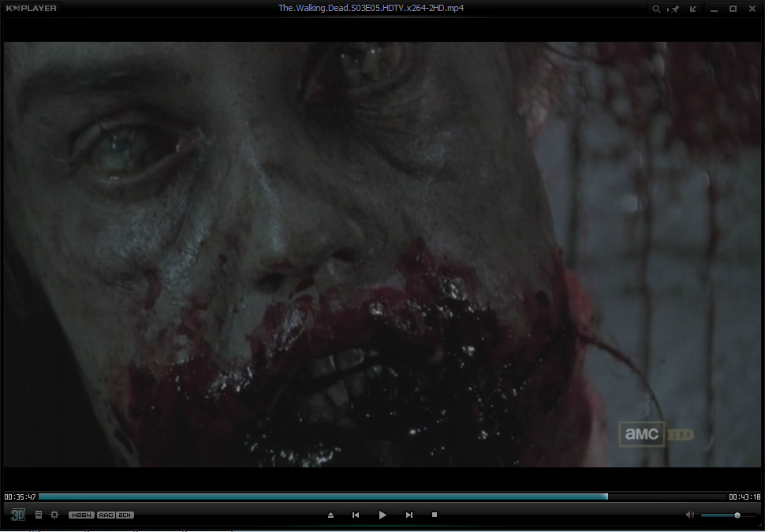
Task: Click the 2CH audio channel badge
Action: (x=125, y=515)
